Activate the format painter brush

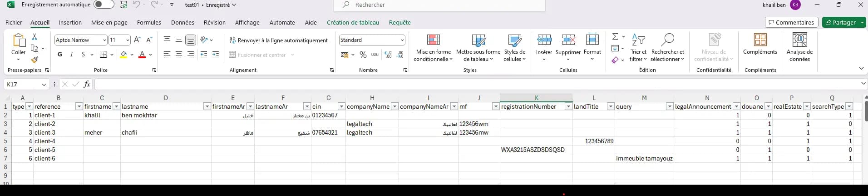[35, 60]
